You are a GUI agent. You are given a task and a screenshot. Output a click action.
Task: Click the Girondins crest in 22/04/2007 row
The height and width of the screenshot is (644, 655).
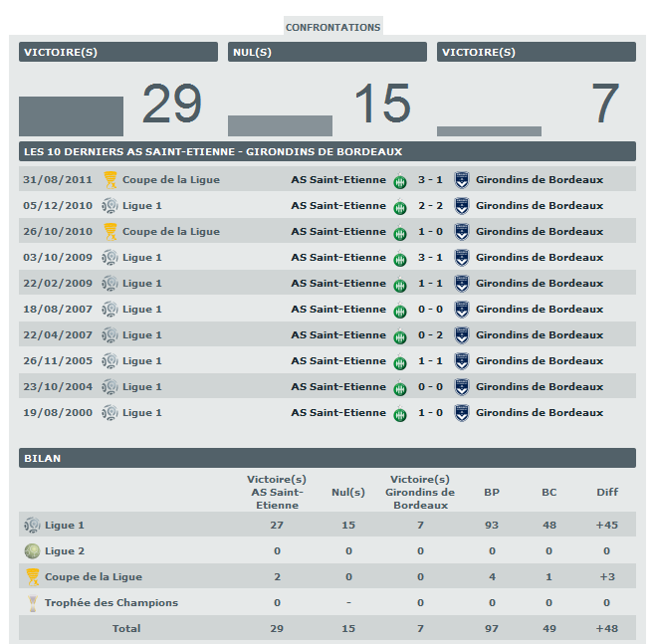pyautogui.click(x=462, y=335)
